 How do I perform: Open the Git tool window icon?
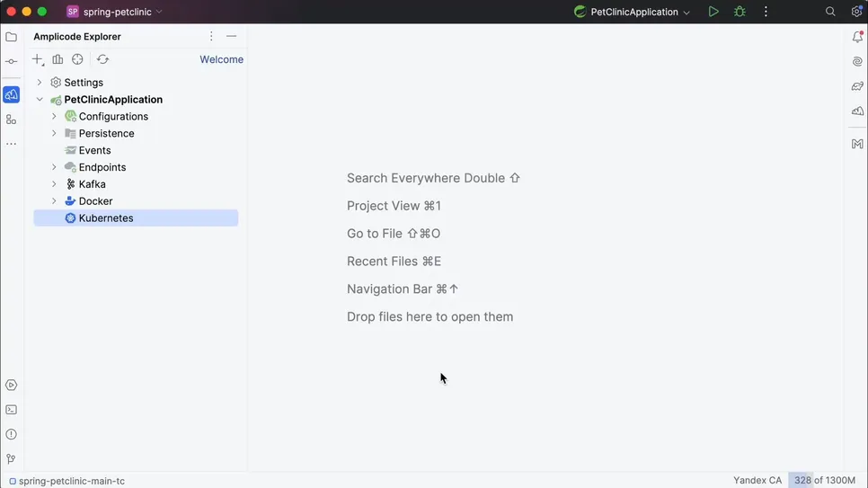pos(11,459)
